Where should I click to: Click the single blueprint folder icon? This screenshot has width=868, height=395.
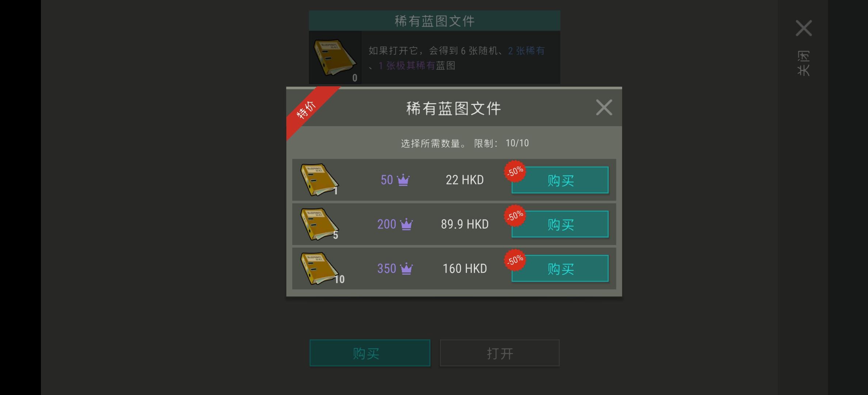(319, 180)
